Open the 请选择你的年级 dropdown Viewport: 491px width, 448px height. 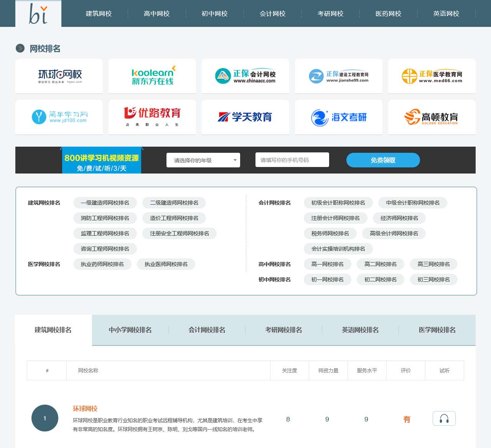tap(203, 160)
